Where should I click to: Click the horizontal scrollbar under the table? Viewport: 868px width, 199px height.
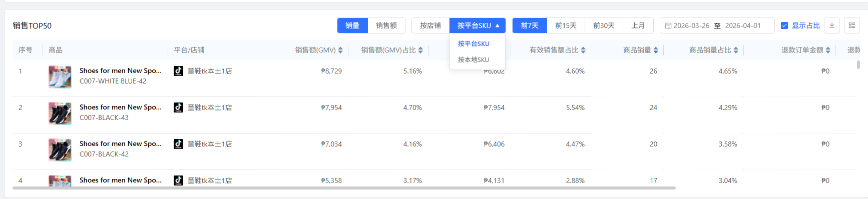[344, 188]
